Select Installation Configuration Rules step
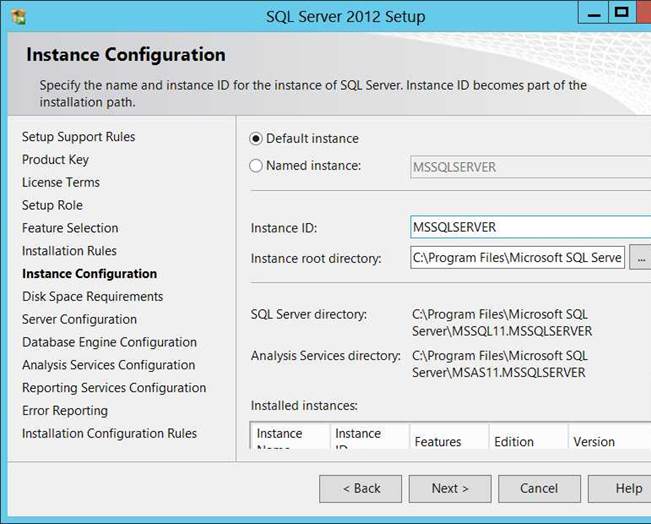 [110, 433]
